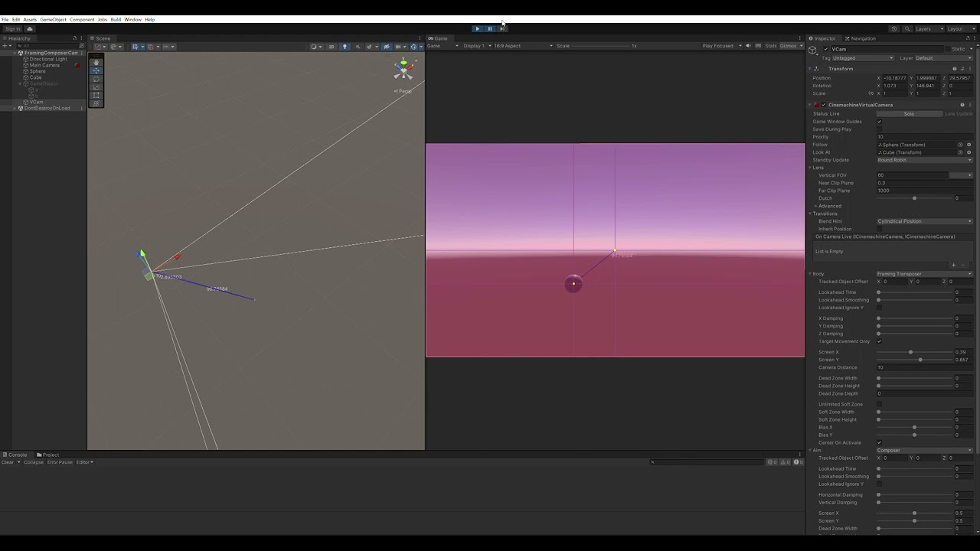
Task: Select the Rect transform tool
Action: (96, 95)
